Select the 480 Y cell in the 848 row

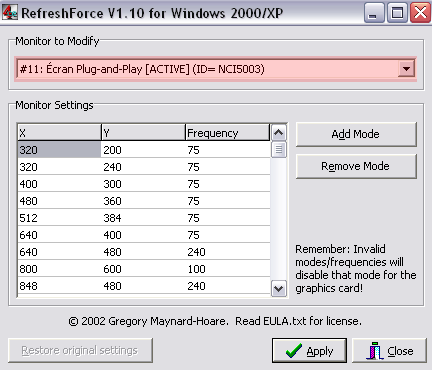tap(143, 286)
